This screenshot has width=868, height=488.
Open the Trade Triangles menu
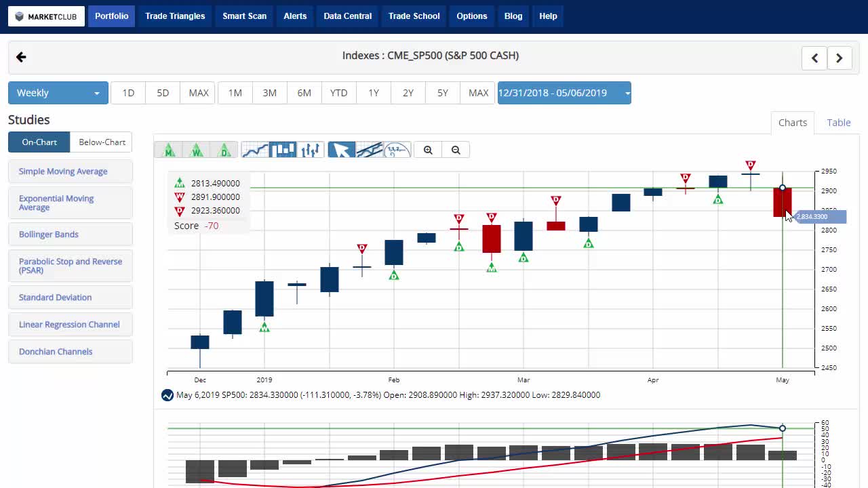click(175, 16)
